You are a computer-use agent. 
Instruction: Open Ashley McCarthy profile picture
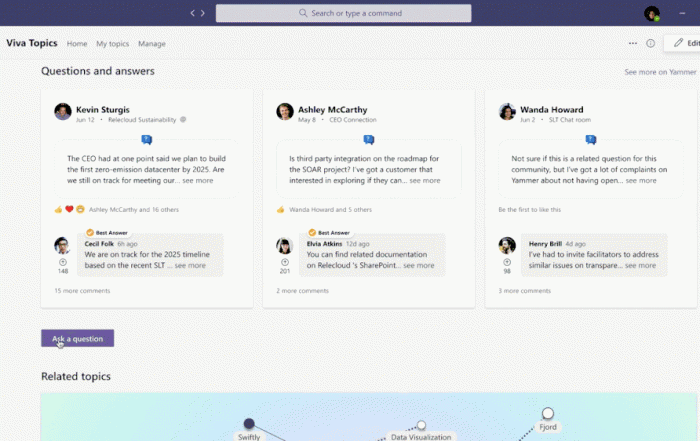(x=285, y=112)
